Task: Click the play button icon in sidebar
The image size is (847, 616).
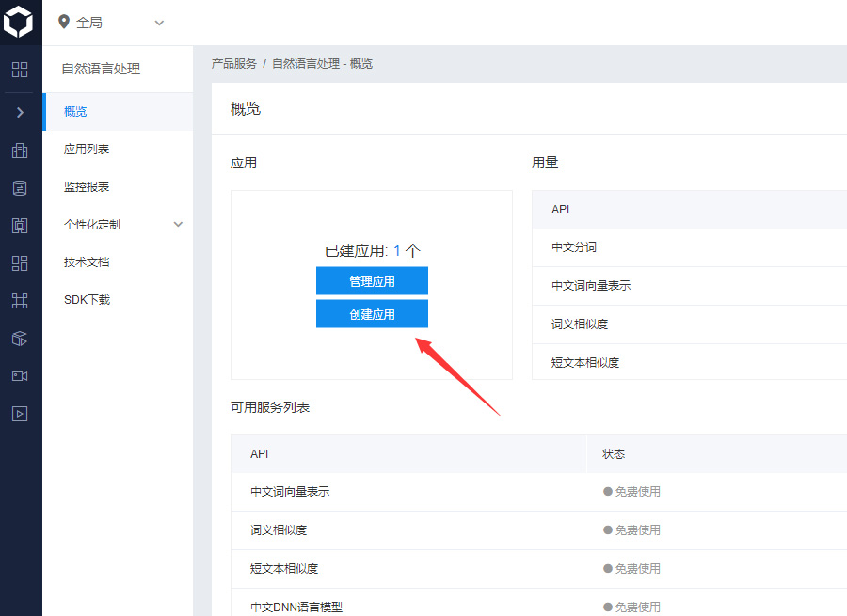Action: point(20,414)
